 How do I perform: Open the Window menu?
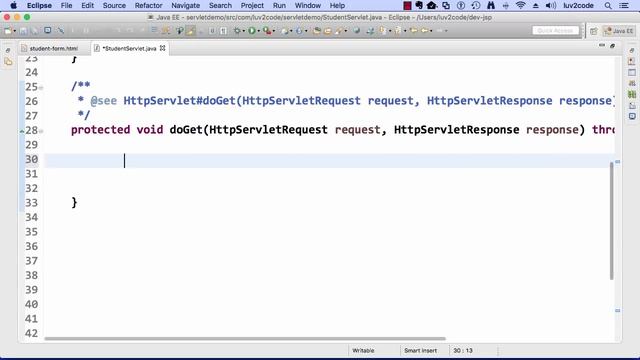(x=307, y=5)
